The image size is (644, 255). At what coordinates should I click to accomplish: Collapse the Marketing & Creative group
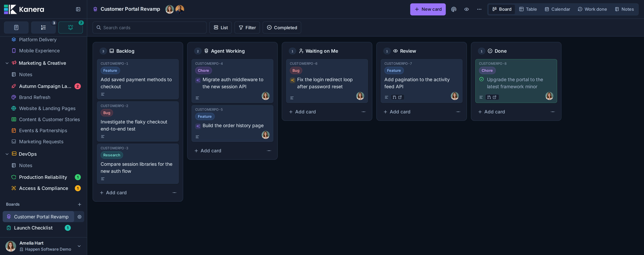coord(7,63)
